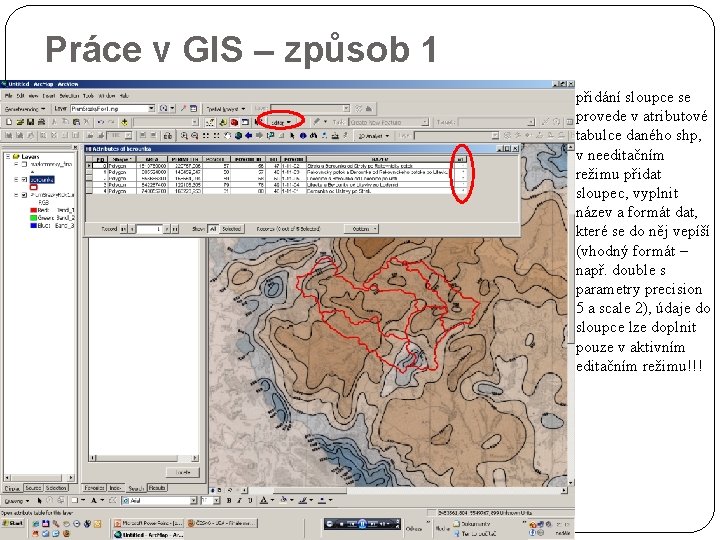Open the Georeferencing dropdown menu

[x=24, y=109]
